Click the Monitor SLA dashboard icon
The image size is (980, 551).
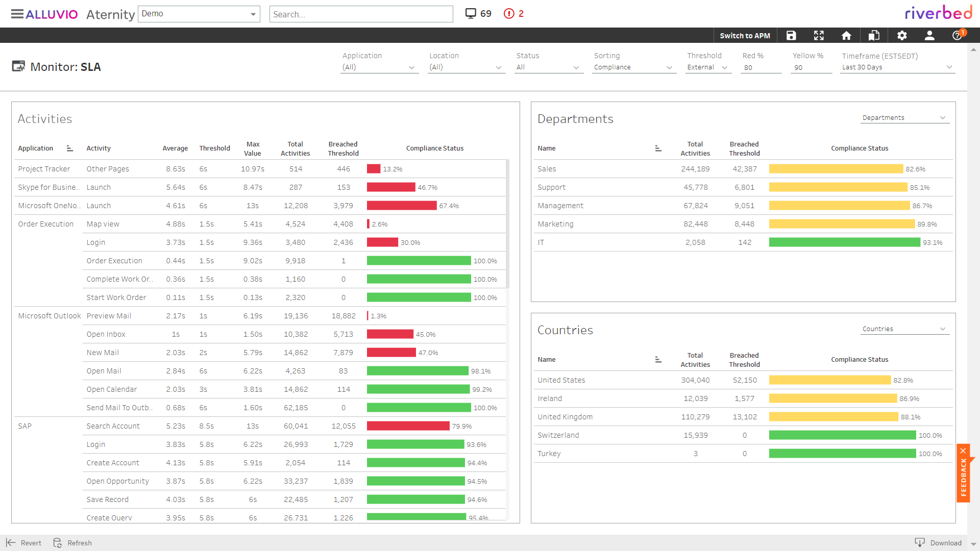pos(17,67)
